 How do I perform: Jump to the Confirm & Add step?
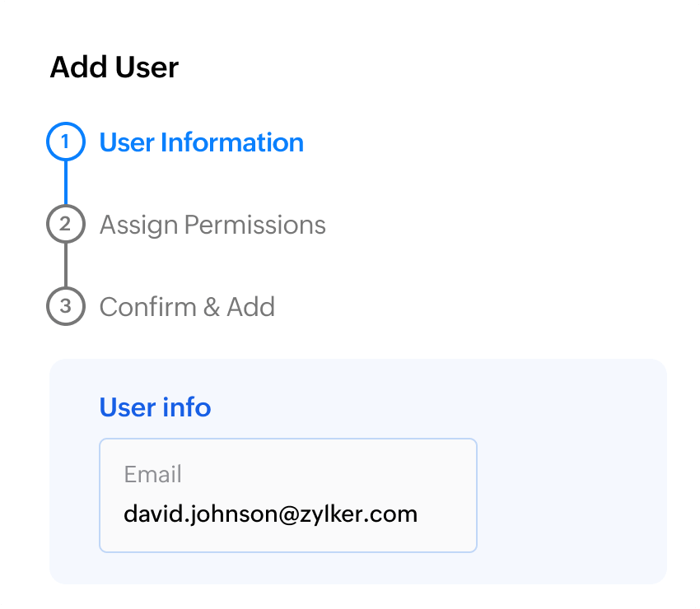click(187, 307)
